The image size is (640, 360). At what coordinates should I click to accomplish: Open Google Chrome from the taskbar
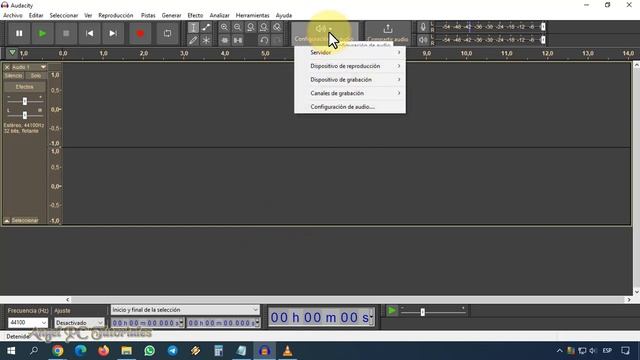coord(58,351)
